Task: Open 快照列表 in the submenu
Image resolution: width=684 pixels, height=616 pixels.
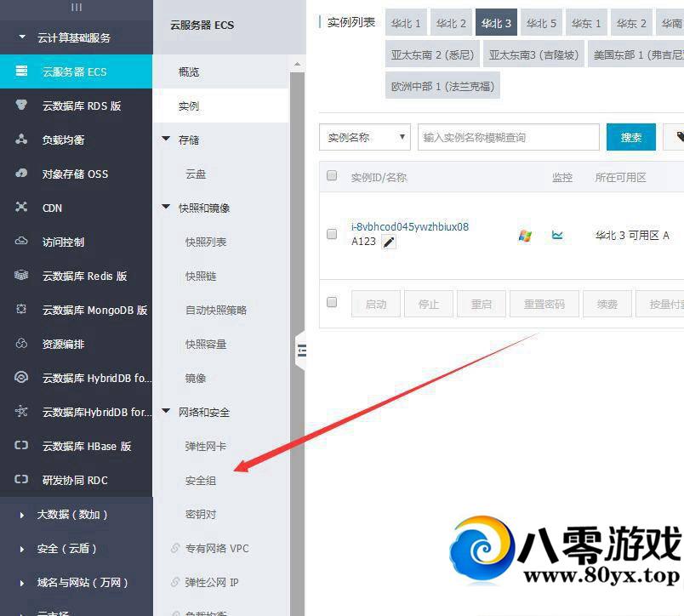Action: [x=206, y=242]
